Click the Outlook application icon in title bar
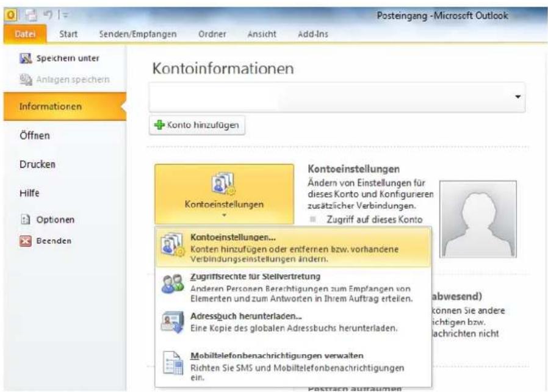This screenshot has height=392, width=548. click(10, 15)
